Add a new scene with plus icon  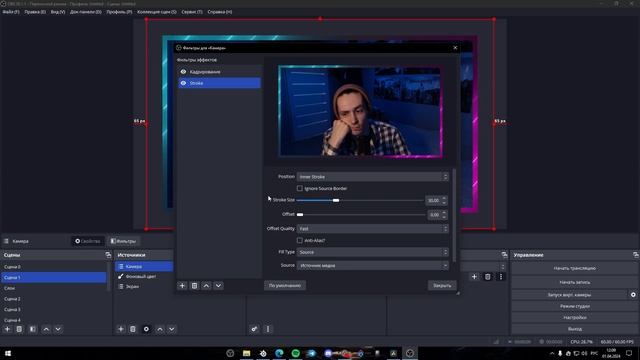tap(7, 329)
